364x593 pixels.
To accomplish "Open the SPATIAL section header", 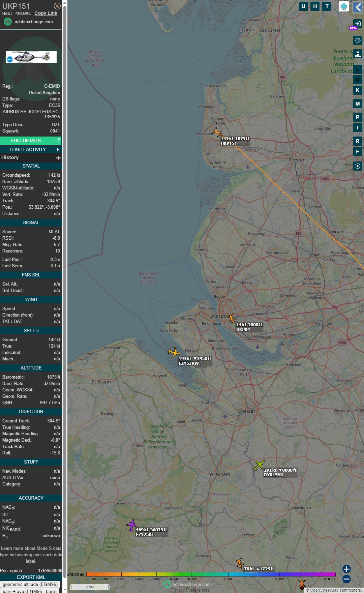I will pyautogui.click(x=31, y=166).
